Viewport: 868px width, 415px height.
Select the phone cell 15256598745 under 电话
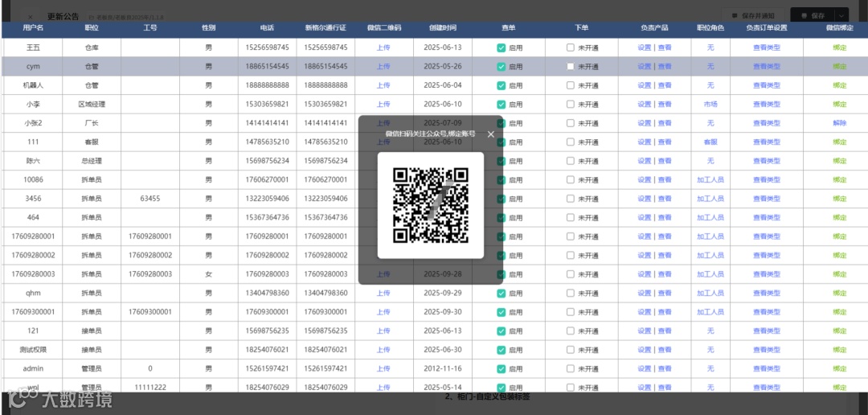pyautogui.click(x=267, y=47)
